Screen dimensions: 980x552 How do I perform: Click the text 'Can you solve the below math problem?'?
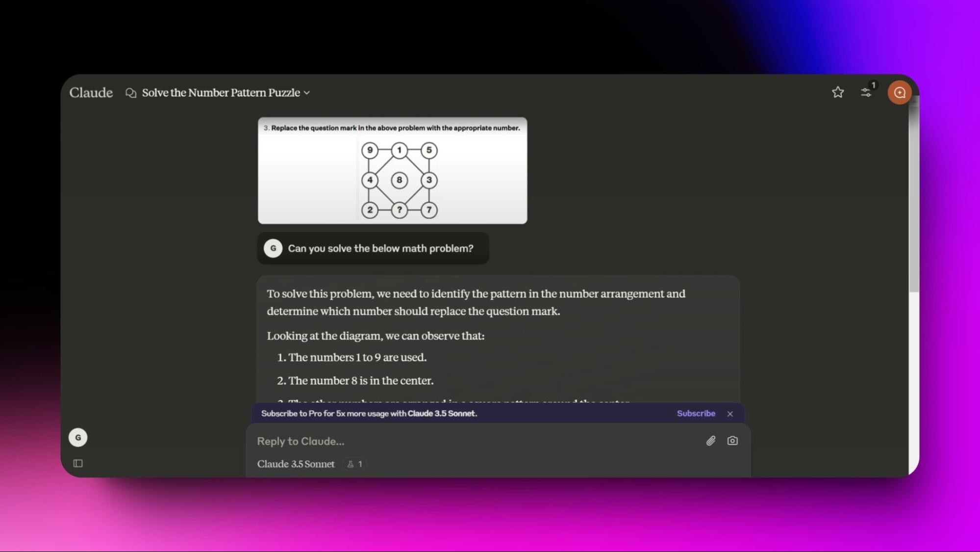(x=380, y=248)
